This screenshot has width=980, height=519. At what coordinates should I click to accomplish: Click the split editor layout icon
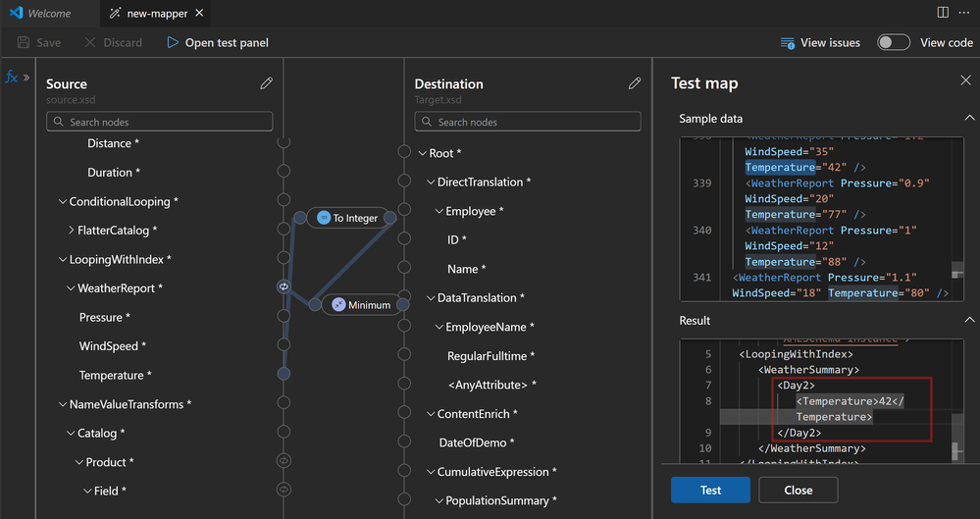click(943, 13)
